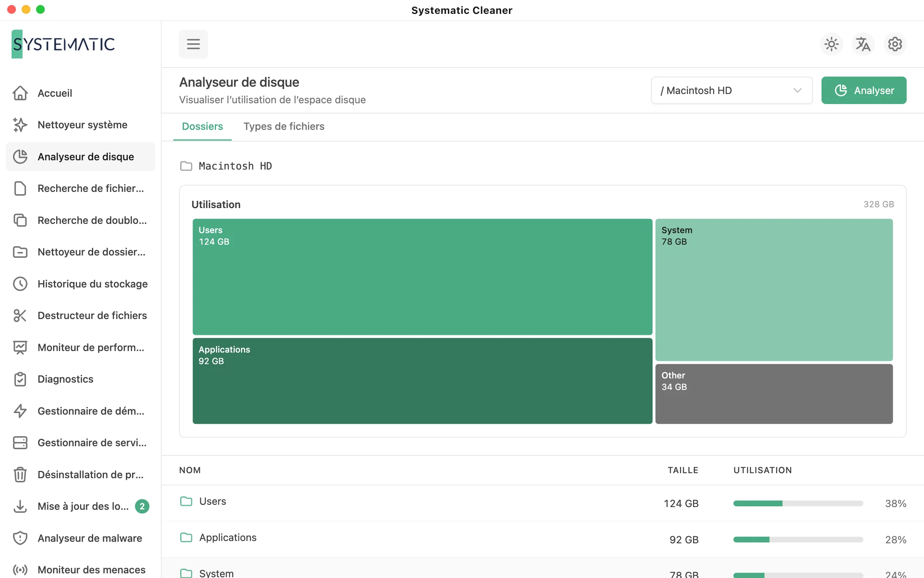924x578 pixels.
Task: Open Moniteur de performances sidebar entry
Action: pyautogui.click(x=80, y=347)
